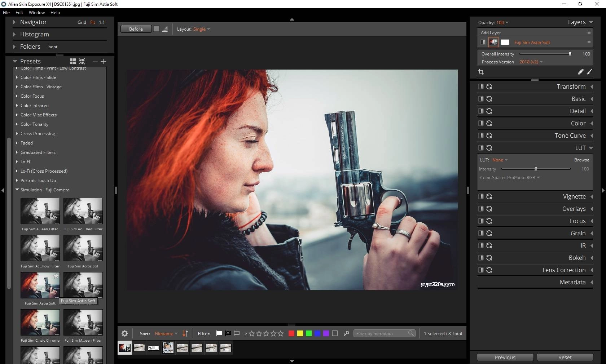
Task: Set navigator zoom to 1:1
Action: click(102, 22)
